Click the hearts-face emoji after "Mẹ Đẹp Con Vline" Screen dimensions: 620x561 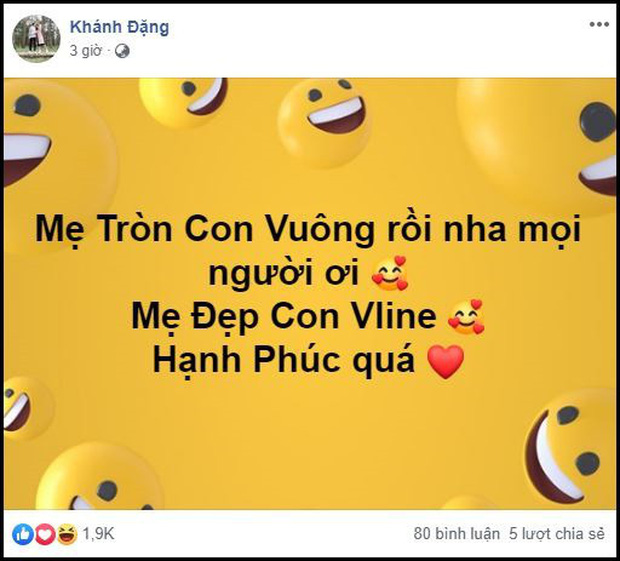(465, 317)
